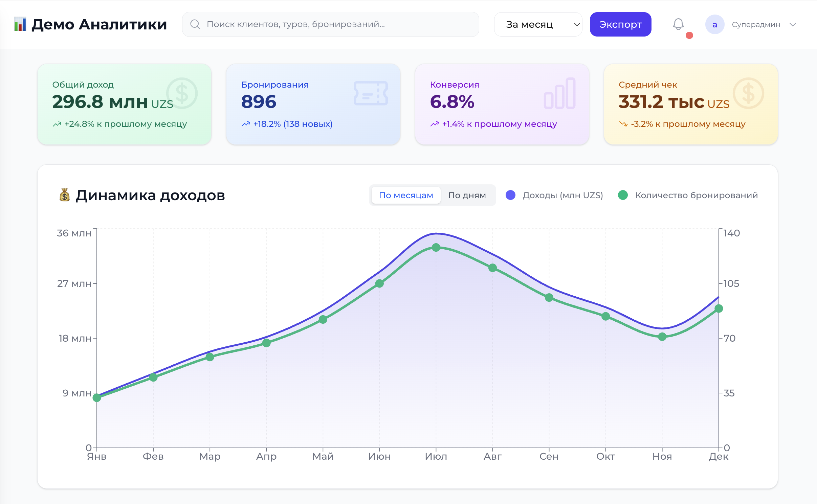Click the search magnifier icon
Screen dimensions: 817x504
[x=195, y=24]
